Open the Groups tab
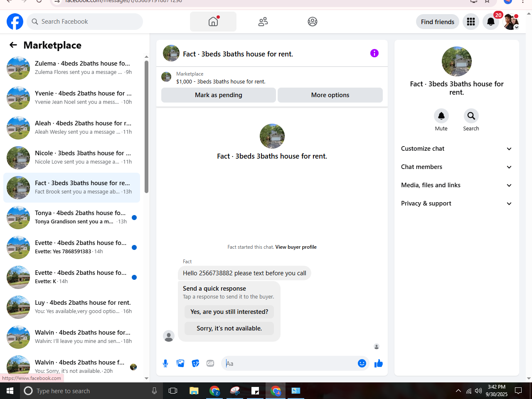The height and width of the screenshot is (399, 532). point(313,22)
